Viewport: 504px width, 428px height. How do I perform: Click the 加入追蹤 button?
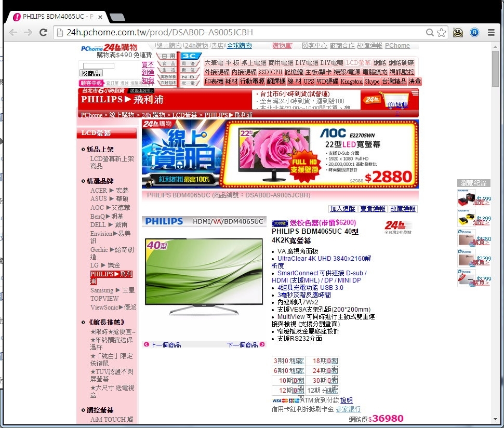coord(342,209)
